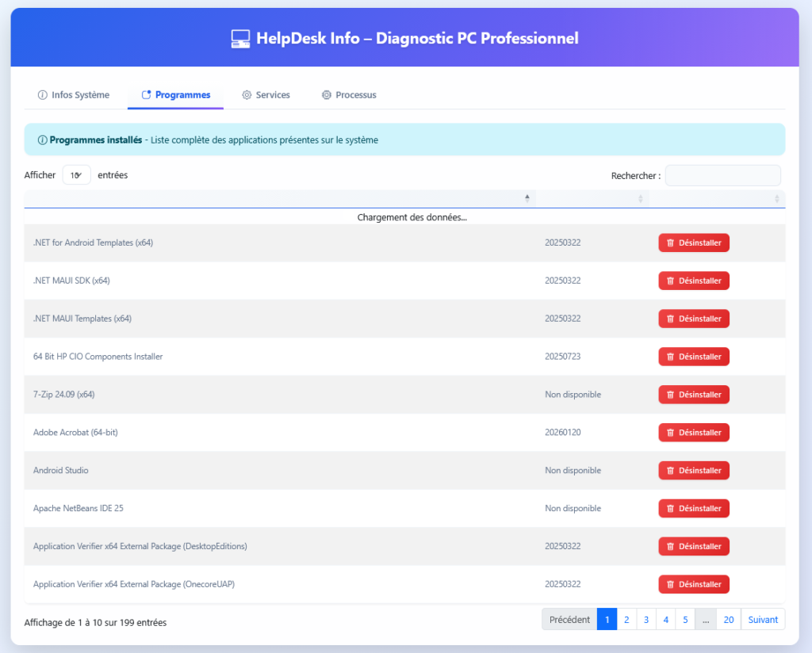Click the computer icon in the header title
This screenshot has height=653, width=812.
[x=240, y=38]
